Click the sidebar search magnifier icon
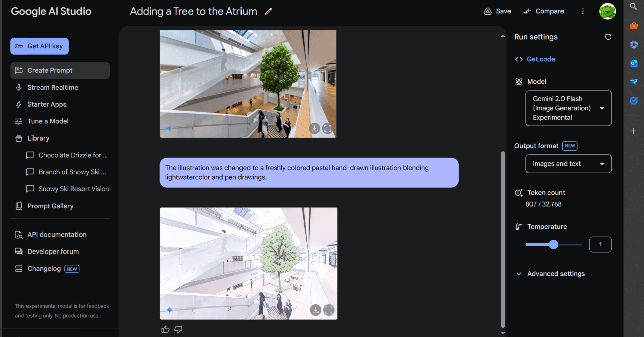This screenshot has height=337, width=644. coord(633,6)
